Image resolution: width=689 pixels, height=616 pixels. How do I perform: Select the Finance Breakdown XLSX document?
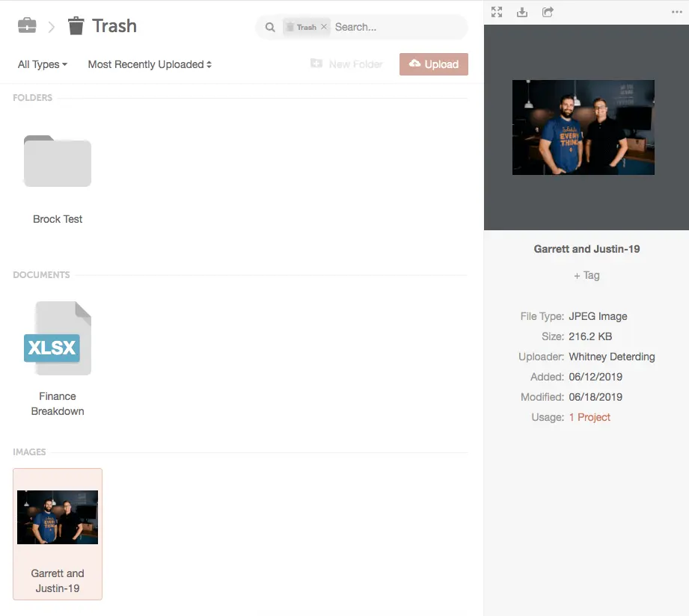(x=58, y=340)
